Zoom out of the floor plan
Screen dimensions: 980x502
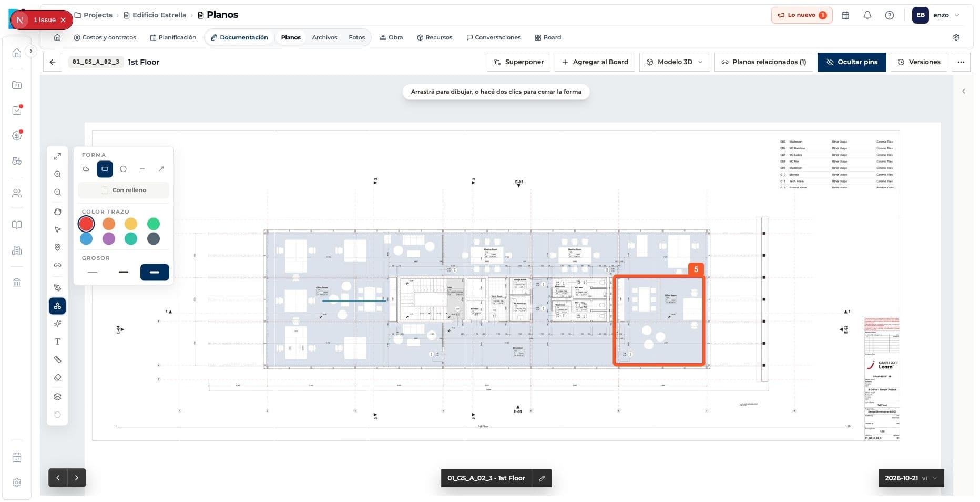tap(57, 192)
